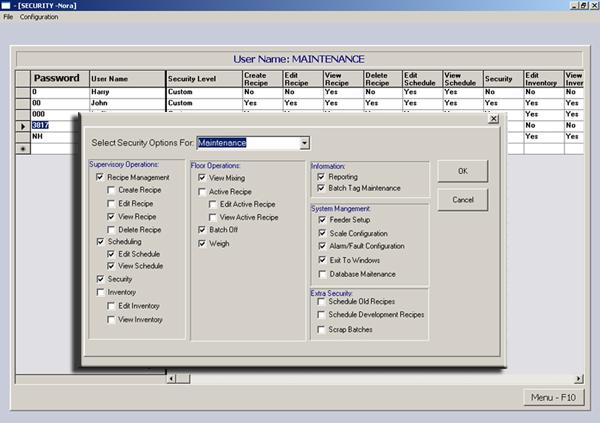Screen dimensions: 600x423
Task: Enable the Schedule Old Recipes checkbox
Action: (x=321, y=302)
